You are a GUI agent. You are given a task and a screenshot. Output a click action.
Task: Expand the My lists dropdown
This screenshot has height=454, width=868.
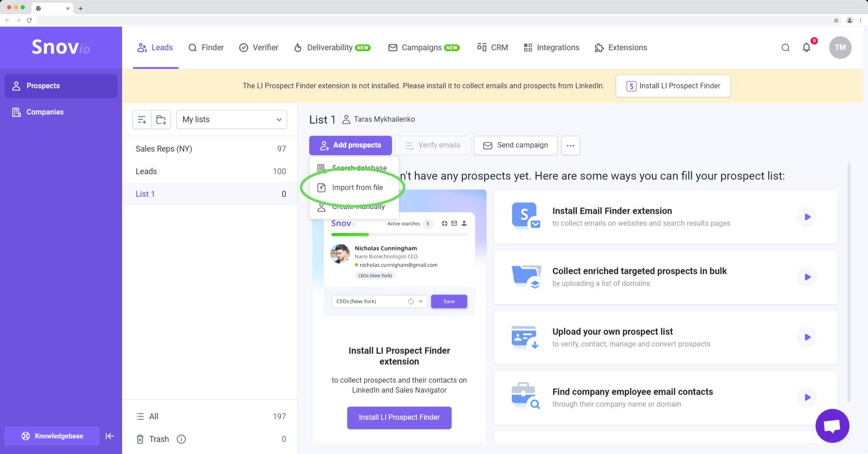(x=231, y=120)
